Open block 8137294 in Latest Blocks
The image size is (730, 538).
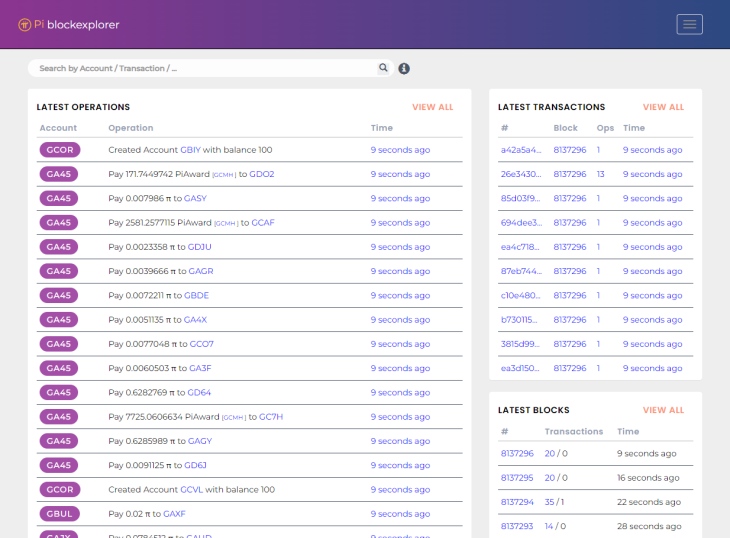(516, 502)
